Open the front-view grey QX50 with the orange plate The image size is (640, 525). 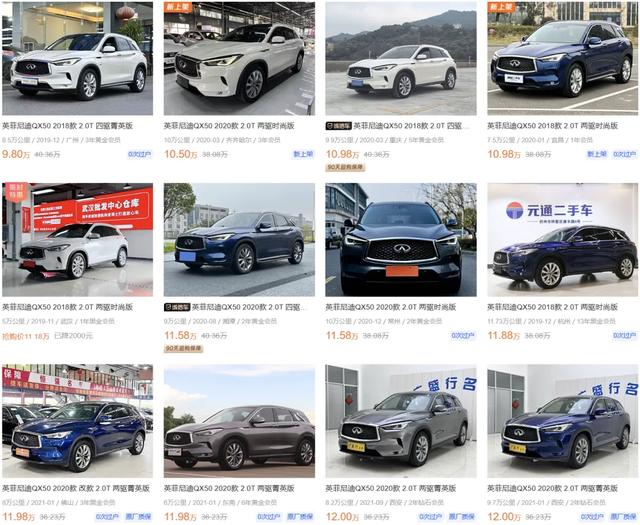(401, 240)
